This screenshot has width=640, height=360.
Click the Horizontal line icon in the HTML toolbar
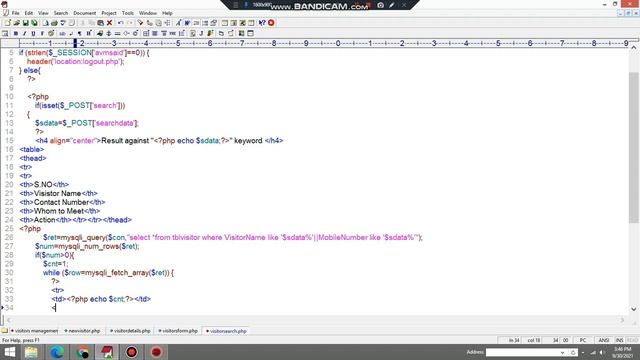pos(118,33)
